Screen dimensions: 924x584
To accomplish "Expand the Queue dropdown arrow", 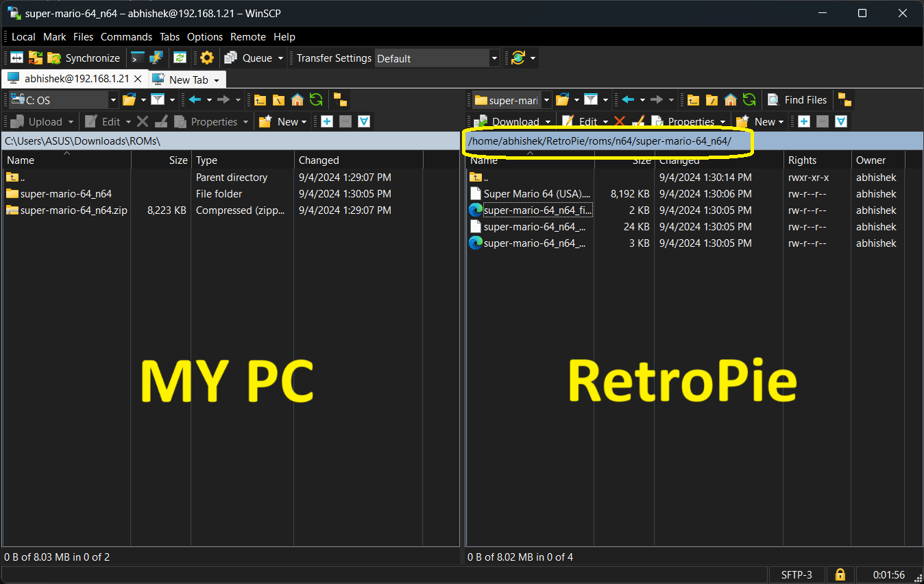I will [x=280, y=58].
